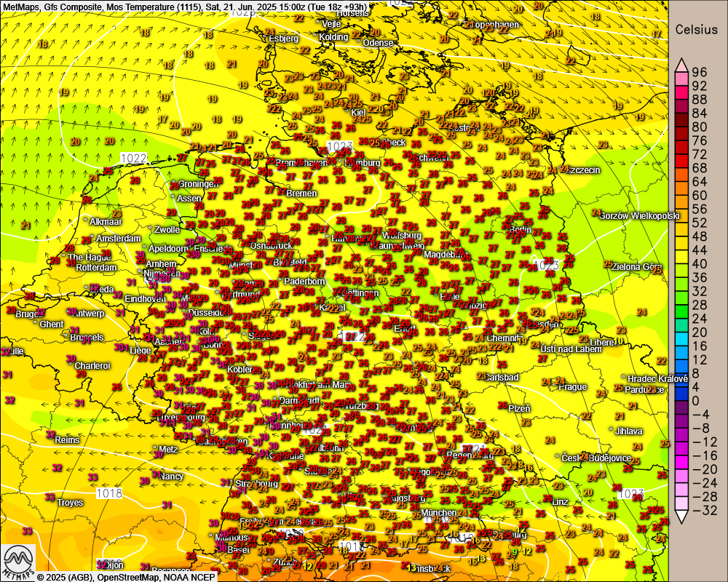Click the Nancy city label
728x582 pixels.
[172, 477]
